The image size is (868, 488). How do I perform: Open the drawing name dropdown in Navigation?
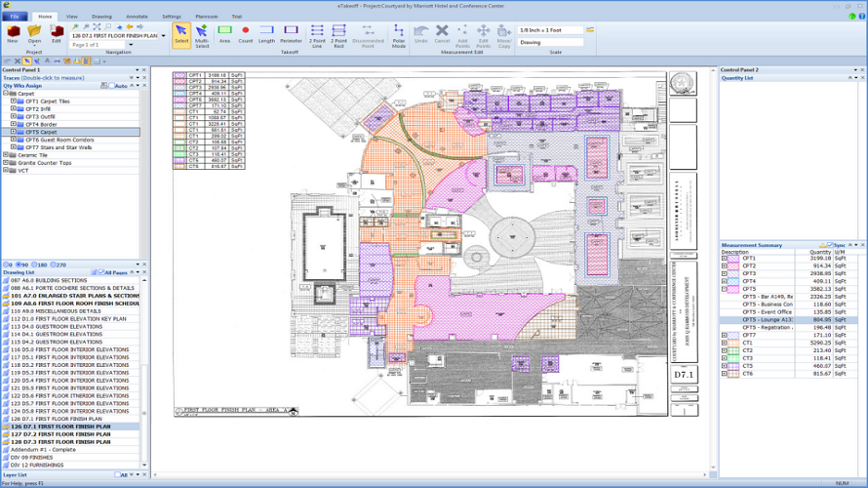[163, 36]
